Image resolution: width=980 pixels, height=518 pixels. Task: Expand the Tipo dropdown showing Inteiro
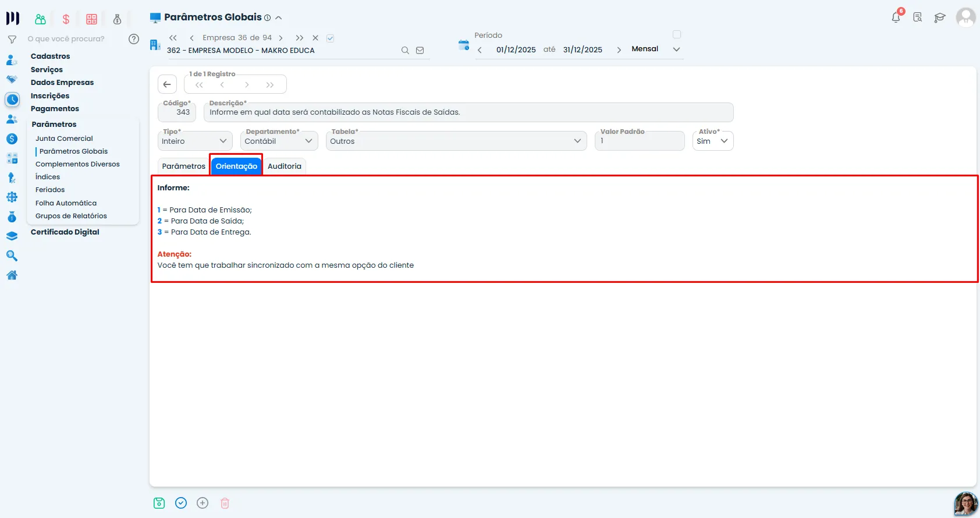pos(195,141)
